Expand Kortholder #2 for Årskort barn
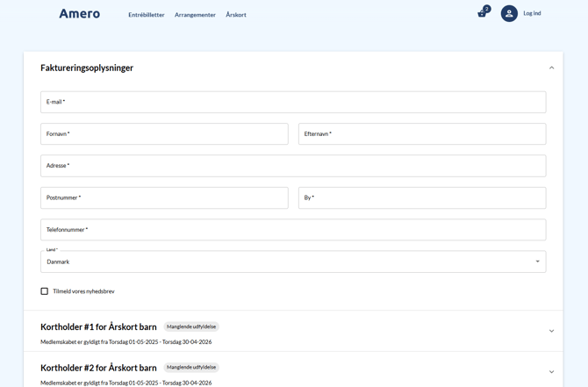 pos(551,372)
